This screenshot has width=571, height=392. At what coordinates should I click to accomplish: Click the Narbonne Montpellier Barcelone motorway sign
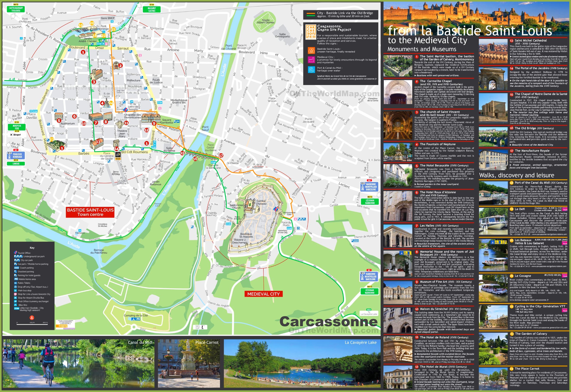point(369,186)
